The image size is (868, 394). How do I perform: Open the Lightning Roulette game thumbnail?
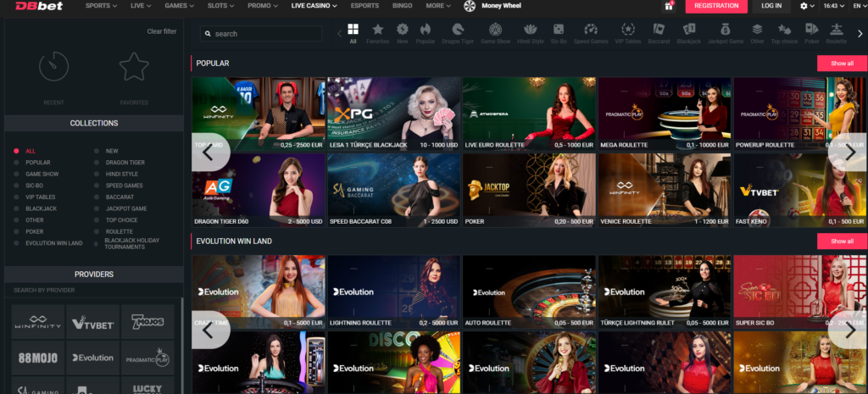click(x=393, y=291)
